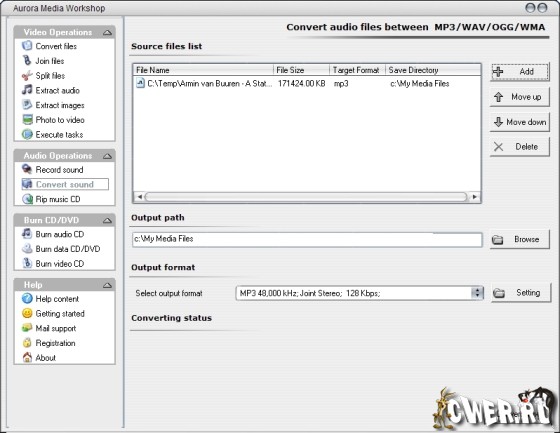
Task: Select Join files option
Action: pos(50,61)
